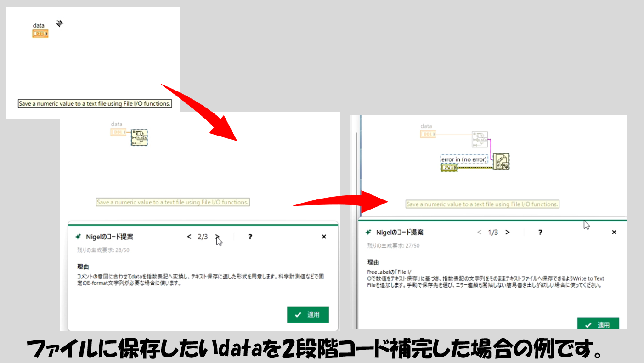Click the faded data terminal above Write to Text File
The width and height of the screenshot is (644, 363).
pos(428,134)
